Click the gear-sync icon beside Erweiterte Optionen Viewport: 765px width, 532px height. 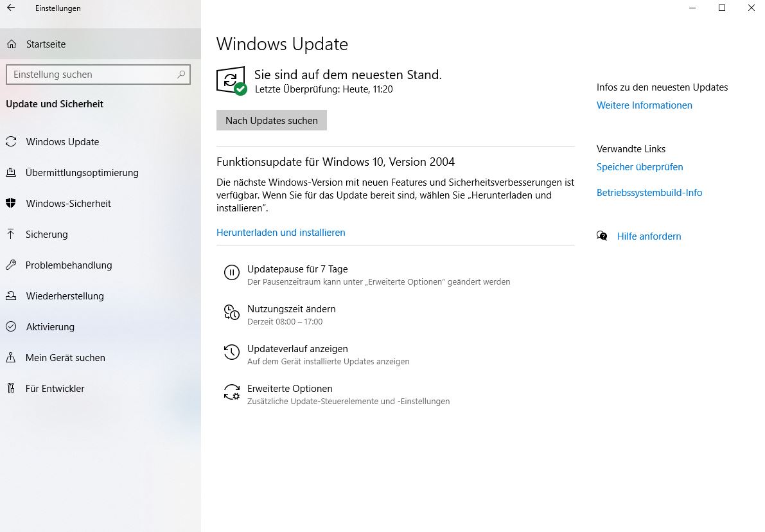(232, 392)
